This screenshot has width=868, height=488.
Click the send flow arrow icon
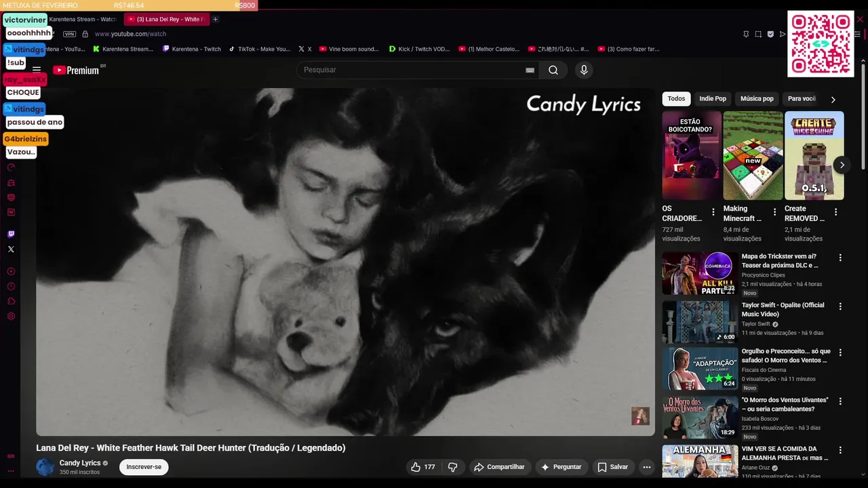tap(782, 34)
